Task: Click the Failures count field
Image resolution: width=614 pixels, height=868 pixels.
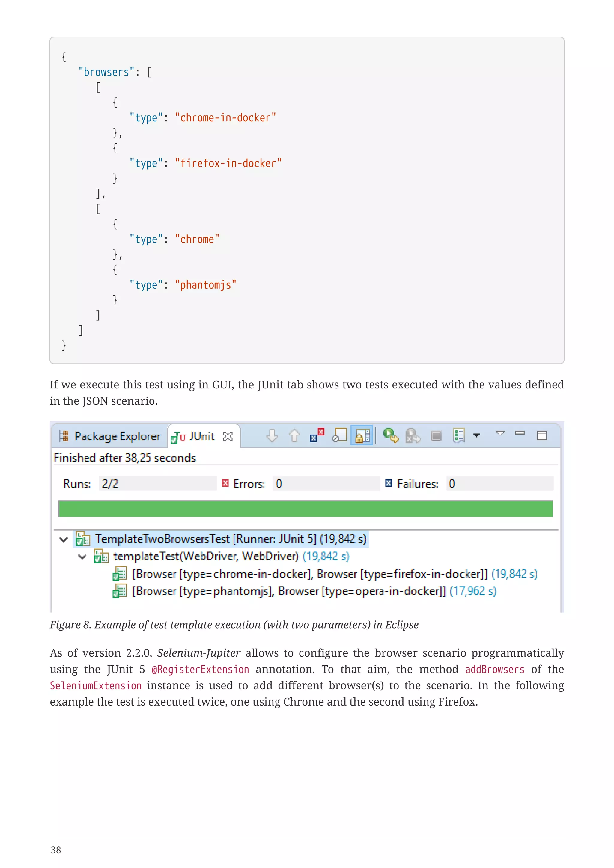Action: coord(500,483)
